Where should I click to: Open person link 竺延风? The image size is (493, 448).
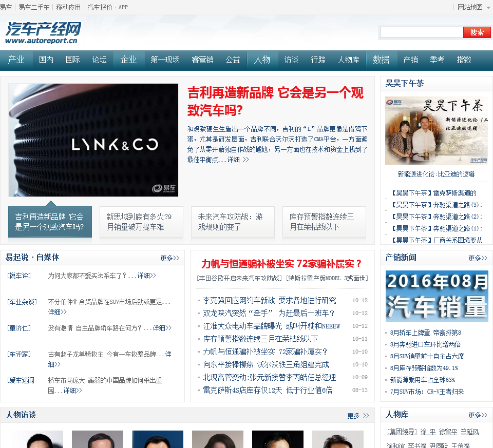[470, 432]
